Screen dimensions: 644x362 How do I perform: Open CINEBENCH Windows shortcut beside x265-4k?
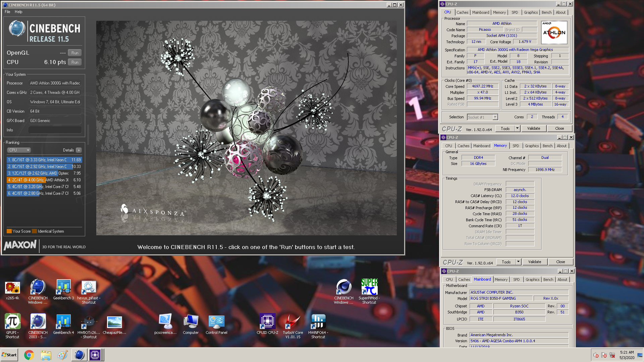pos(38,291)
